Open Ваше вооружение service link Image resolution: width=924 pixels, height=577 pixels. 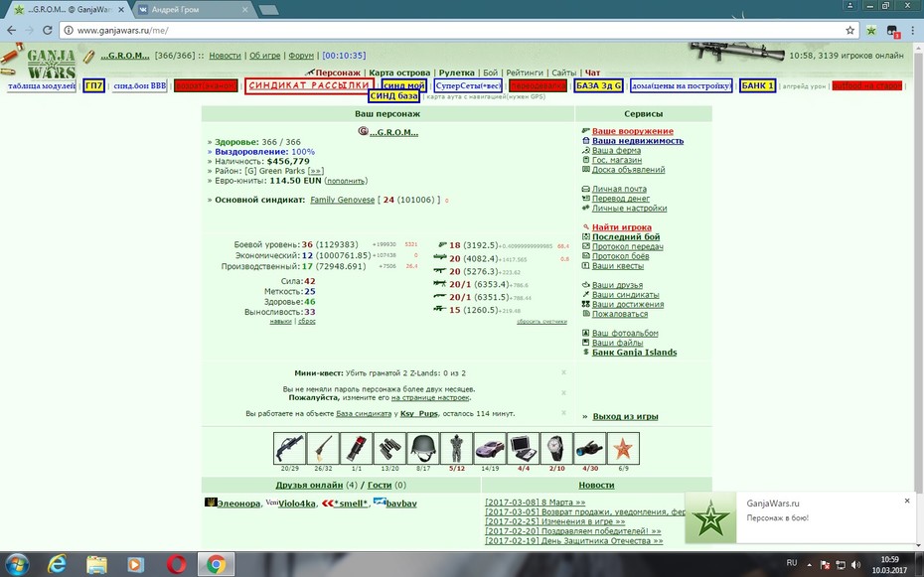click(632, 131)
